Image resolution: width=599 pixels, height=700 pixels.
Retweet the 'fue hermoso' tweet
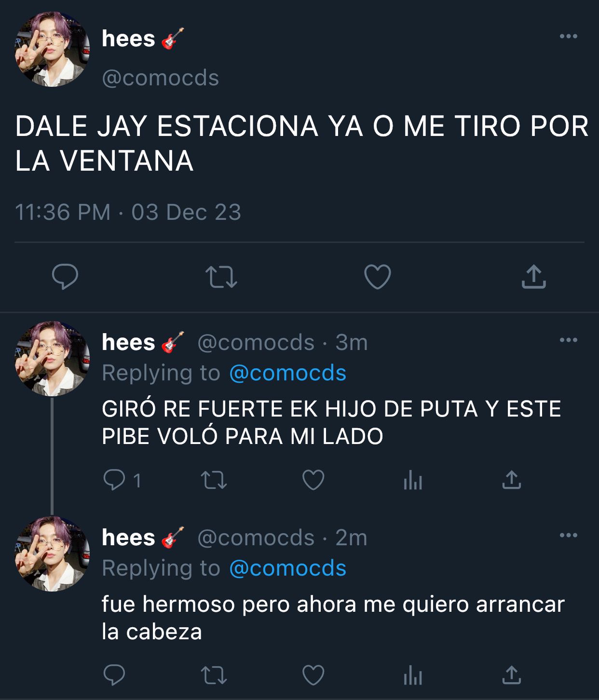[214, 675]
